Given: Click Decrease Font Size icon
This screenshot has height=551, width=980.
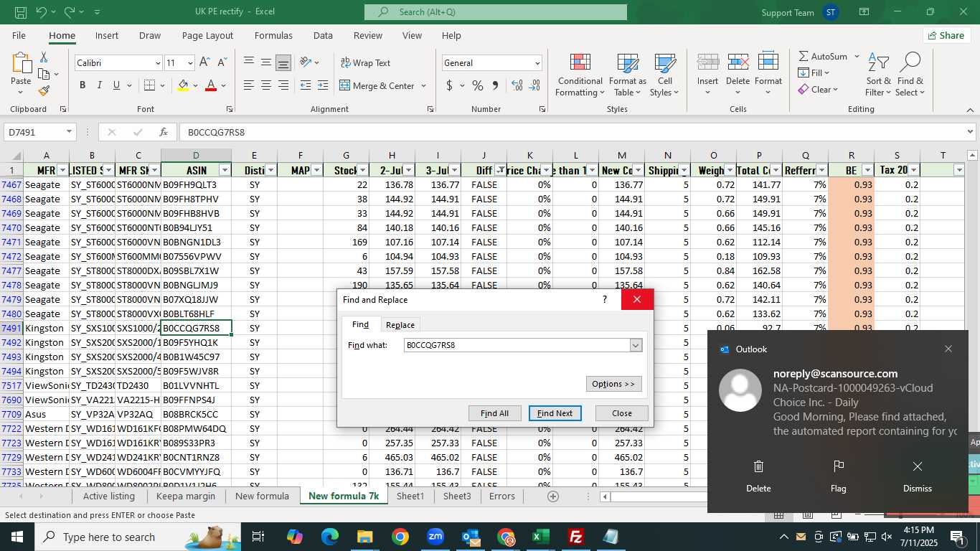Looking at the screenshot, I should [x=222, y=62].
